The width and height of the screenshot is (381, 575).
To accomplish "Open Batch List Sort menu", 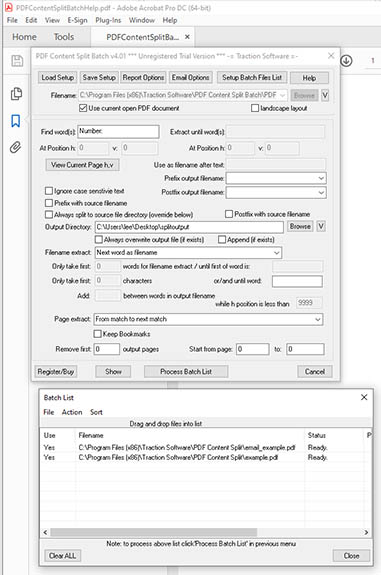I will coord(96,412).
